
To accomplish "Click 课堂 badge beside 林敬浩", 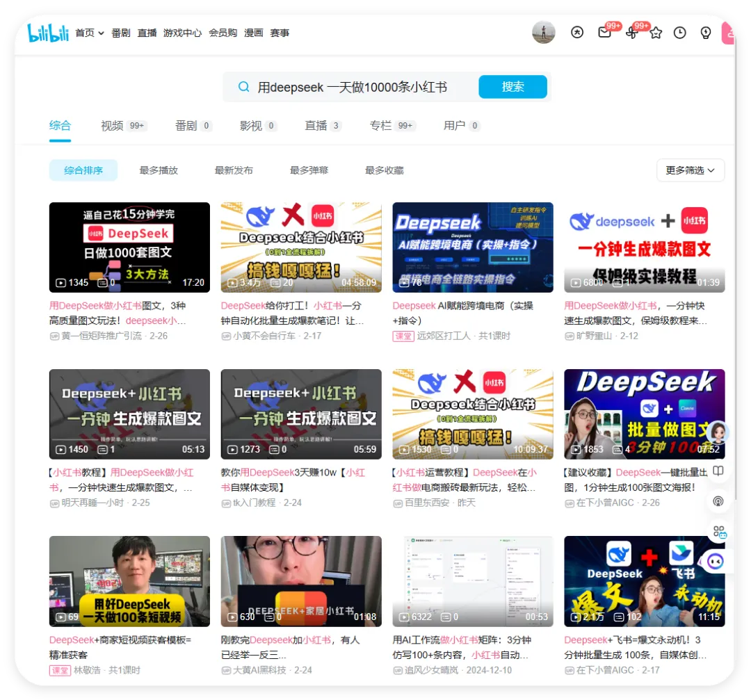I will pos(60,670).
